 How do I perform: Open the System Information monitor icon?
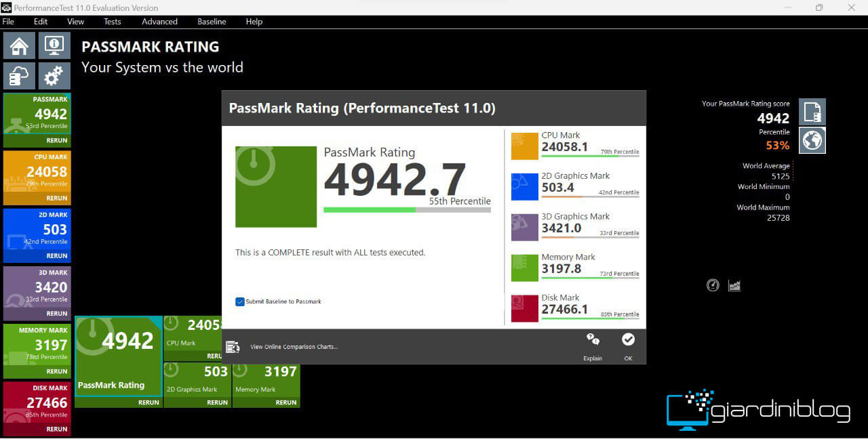[54, 45]
